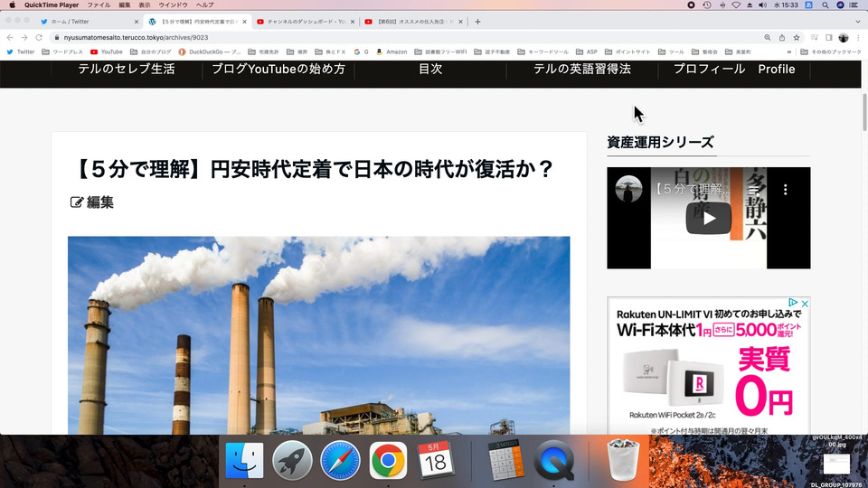Play the embedded YouTube video
This screenshot has width=868, height=488.
(x=709, y=219)
